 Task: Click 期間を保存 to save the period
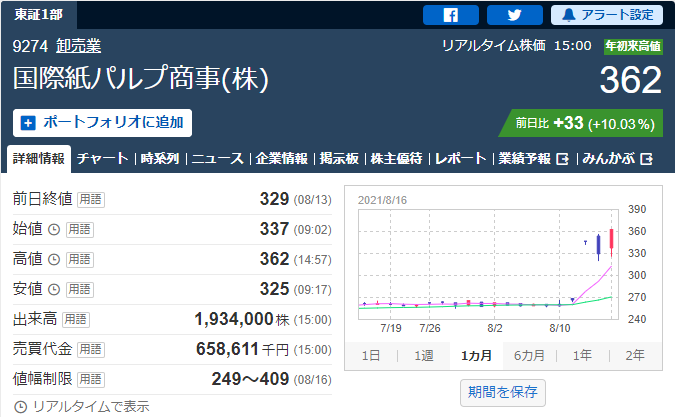click(x=503, y=393)
